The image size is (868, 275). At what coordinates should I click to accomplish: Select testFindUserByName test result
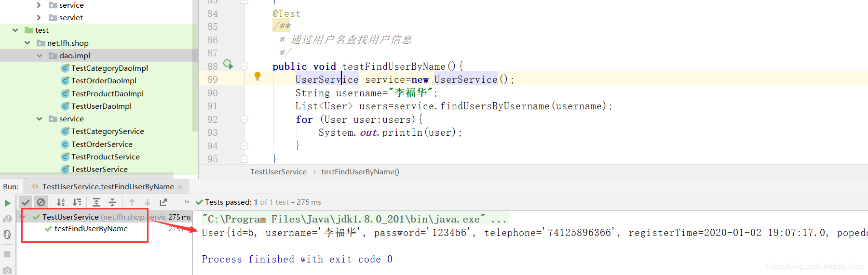coord(91,228)
